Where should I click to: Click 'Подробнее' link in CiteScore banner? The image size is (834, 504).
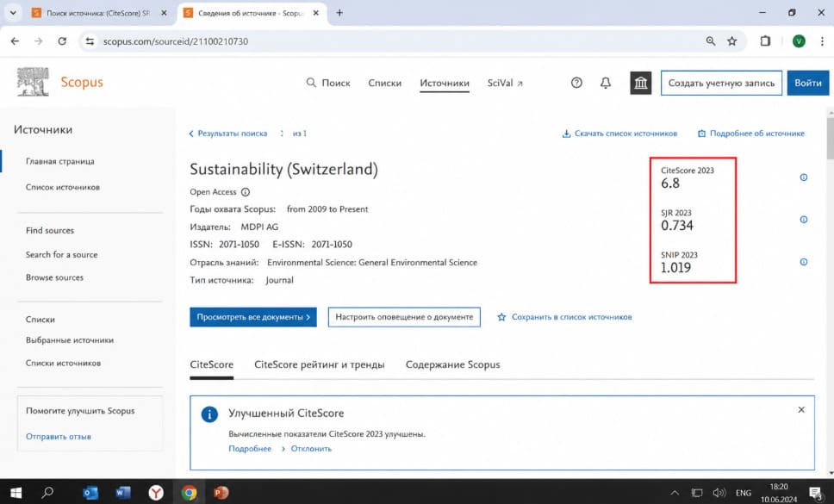point(250,449)
